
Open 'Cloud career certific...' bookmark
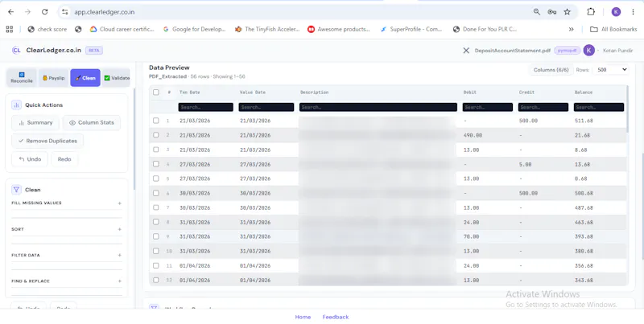click(122, 29)
